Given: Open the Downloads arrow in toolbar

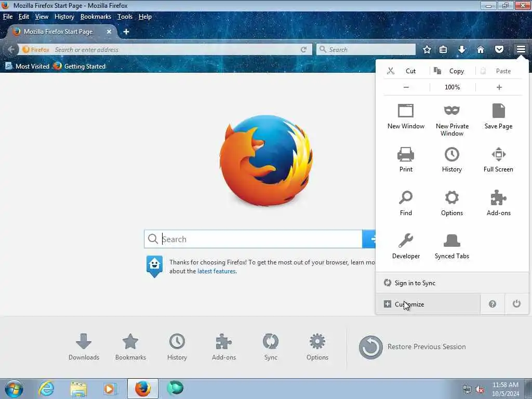Looking at the screenshot, I should coord(462,49).
